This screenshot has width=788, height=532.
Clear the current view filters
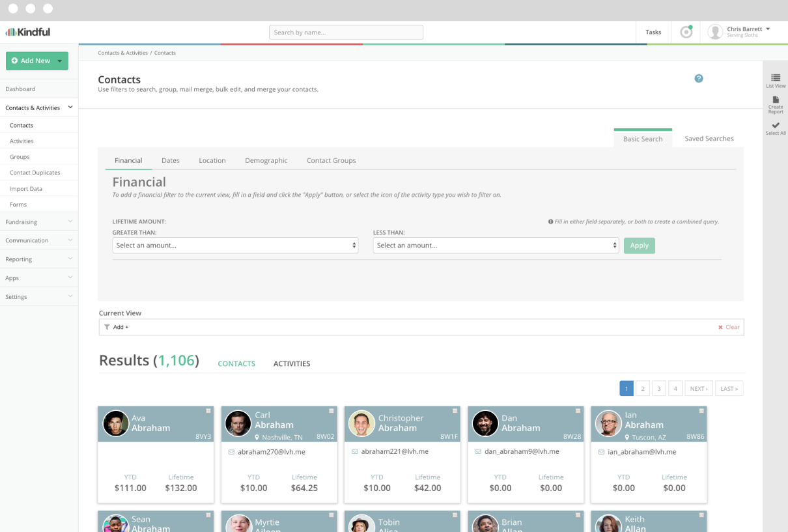coord(729,327)
